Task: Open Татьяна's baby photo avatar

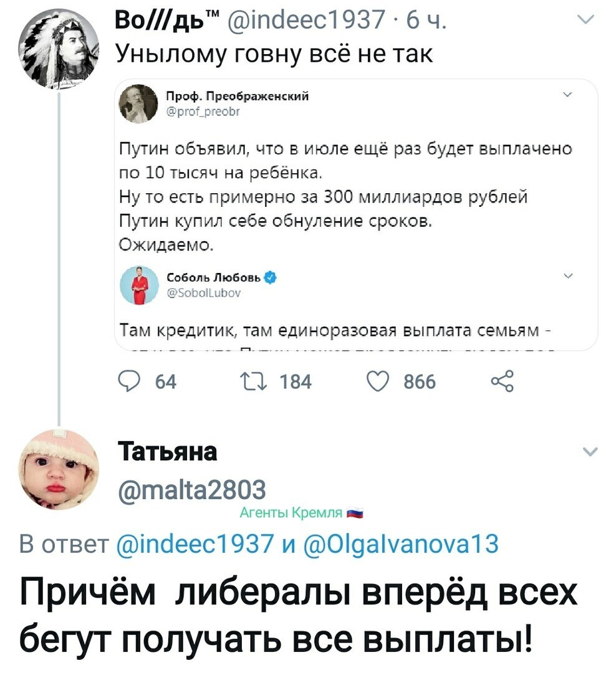Action: pos(59,469)
